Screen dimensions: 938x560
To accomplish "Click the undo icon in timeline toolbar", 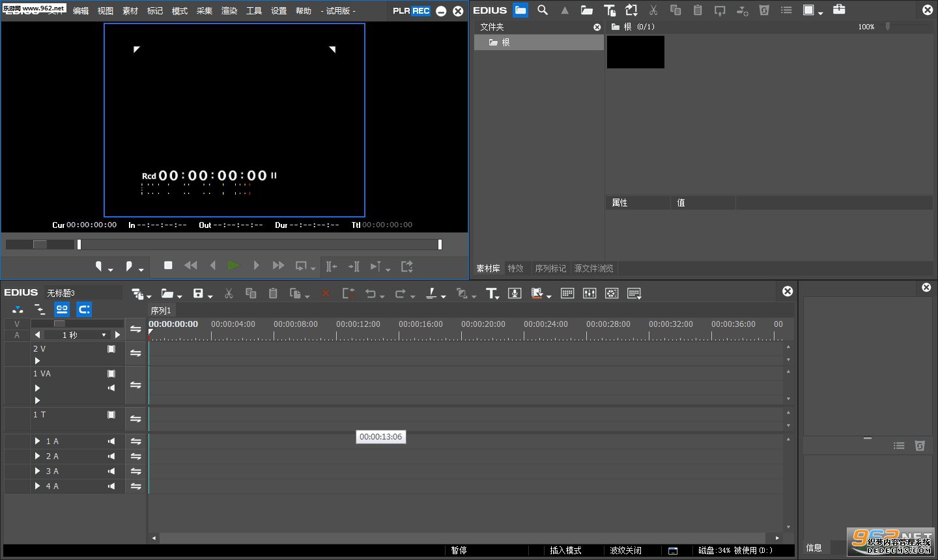I will point(371,294).
